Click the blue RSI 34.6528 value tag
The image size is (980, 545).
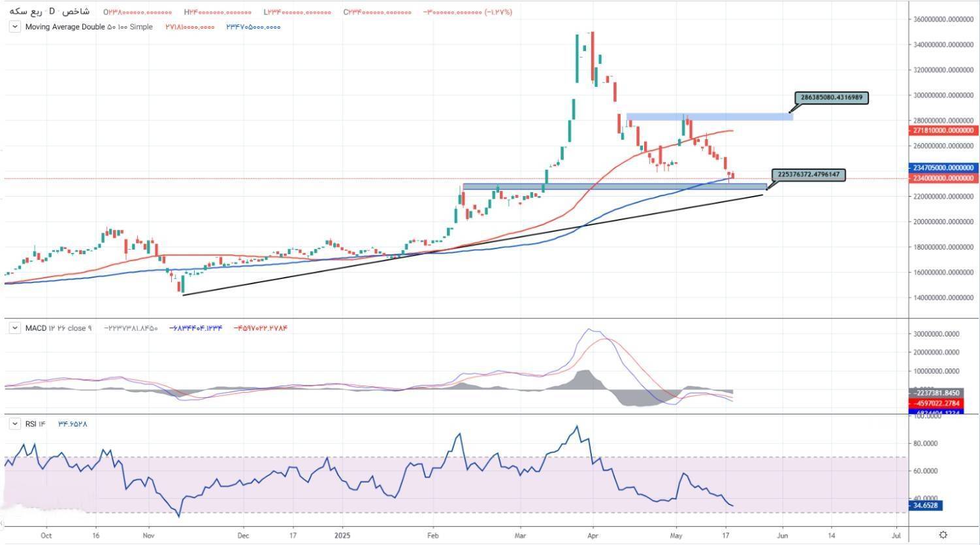click(926, 506)
